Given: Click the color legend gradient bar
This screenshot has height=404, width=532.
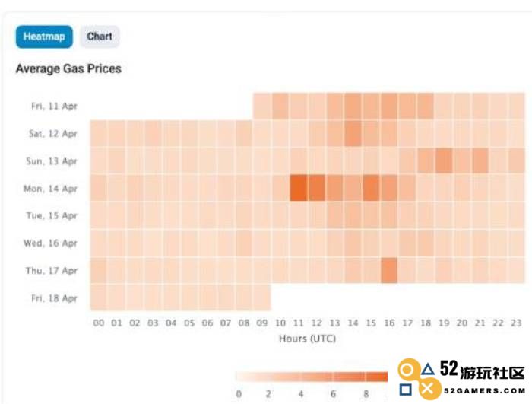Looking at the screenshot, I should click(312, 377).
